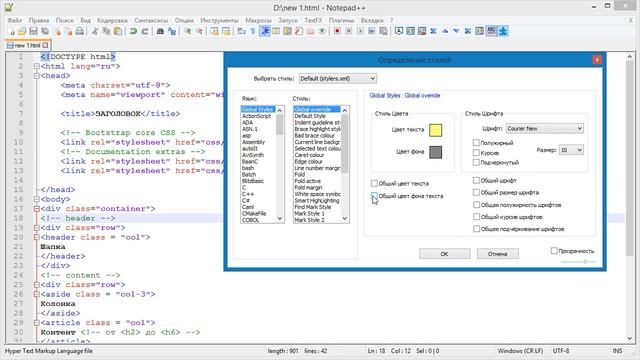Check Общий цвет текста option
Viewport: 640px width, 360px height.
point(374,183)
